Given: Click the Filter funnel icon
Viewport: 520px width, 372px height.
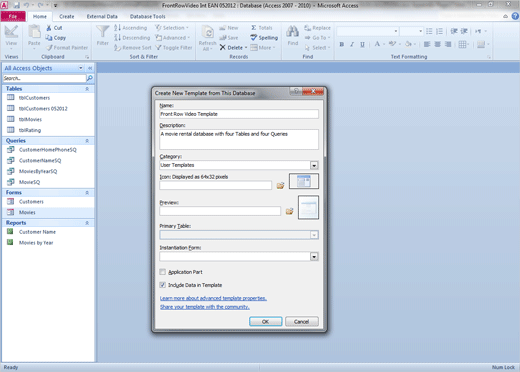Looking at the screenshot, I should (102, 32).
